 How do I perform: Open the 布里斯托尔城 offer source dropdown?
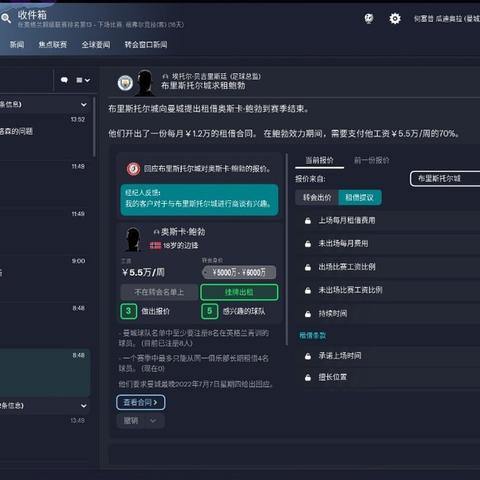[x=445, y=179]
